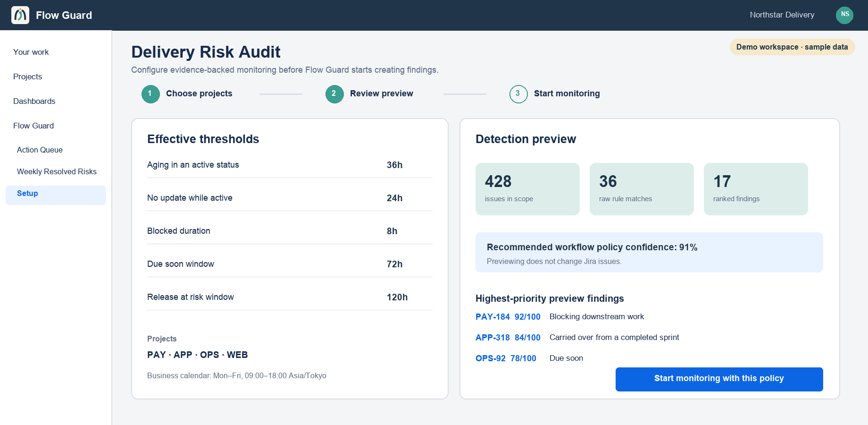The image size is (868, 425).
Task: Click the 36 raw rule matches card
Action: 642,189
